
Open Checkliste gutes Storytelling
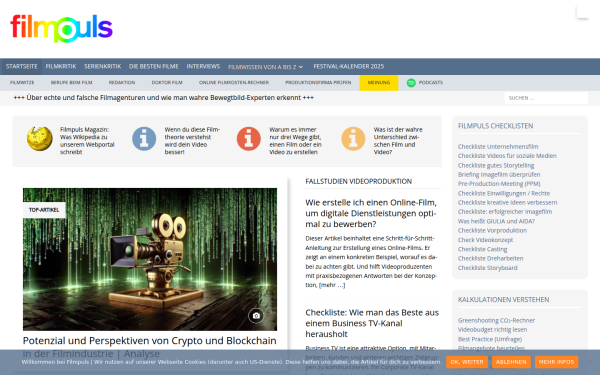[496, 165]
